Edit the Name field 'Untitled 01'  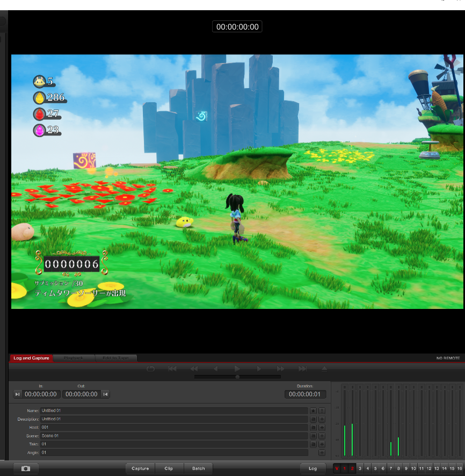coord(174,411)
